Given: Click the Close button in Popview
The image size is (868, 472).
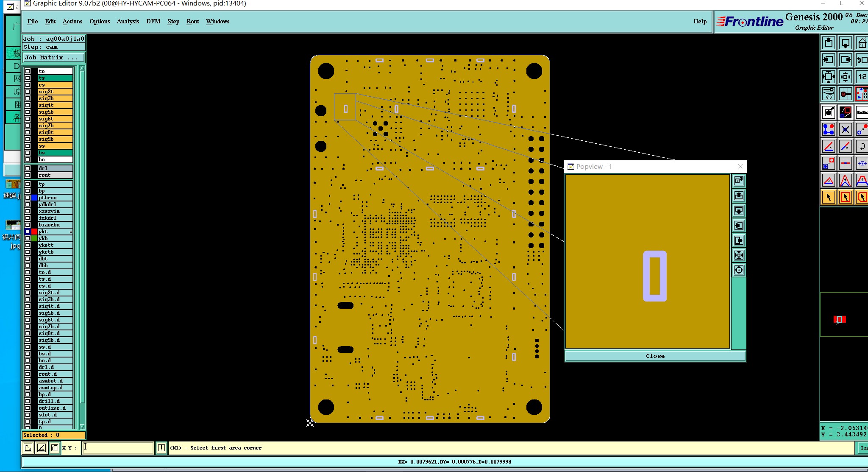Looking at the screenshot, I should click(655, 356).
